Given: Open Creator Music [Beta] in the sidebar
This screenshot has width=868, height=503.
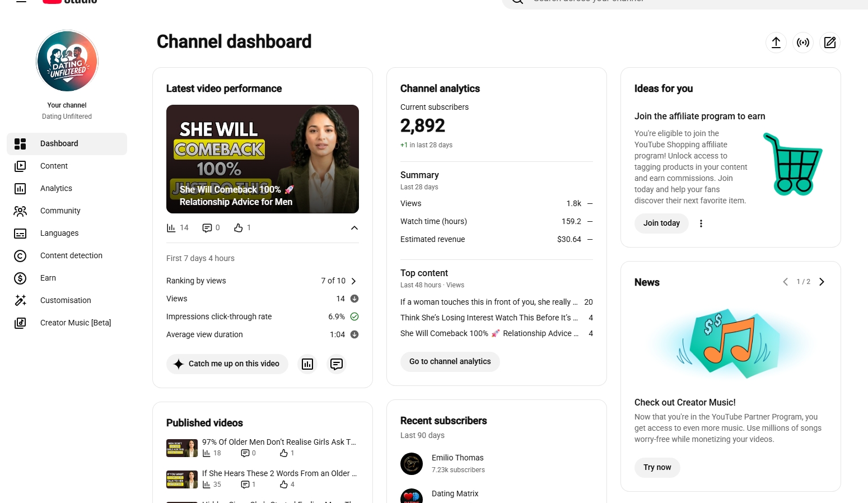Looking at the screenshot, I should (x=67, y=323).
